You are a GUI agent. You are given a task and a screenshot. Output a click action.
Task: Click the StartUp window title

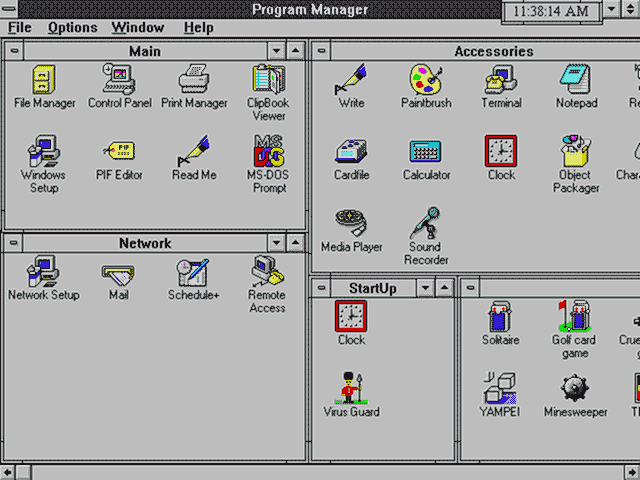point(373,288)
